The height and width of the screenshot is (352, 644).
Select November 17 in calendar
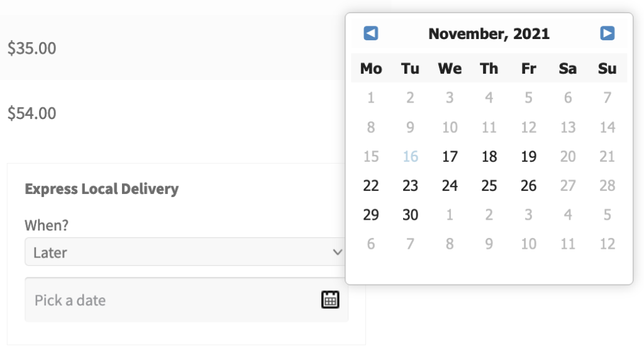click(450, 157)
